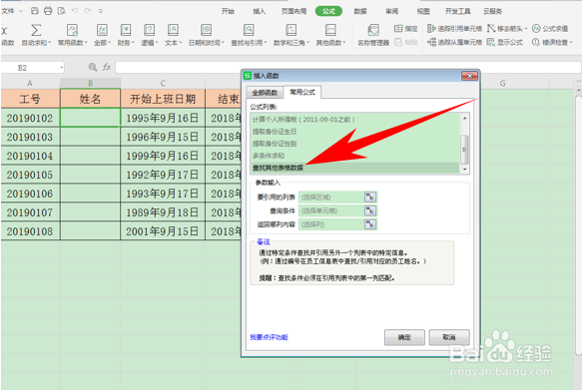Viewport: 585px width, 392px height.
Task: Select 提取身份证生日 formula in list
Action: click(x=355, y=132)
